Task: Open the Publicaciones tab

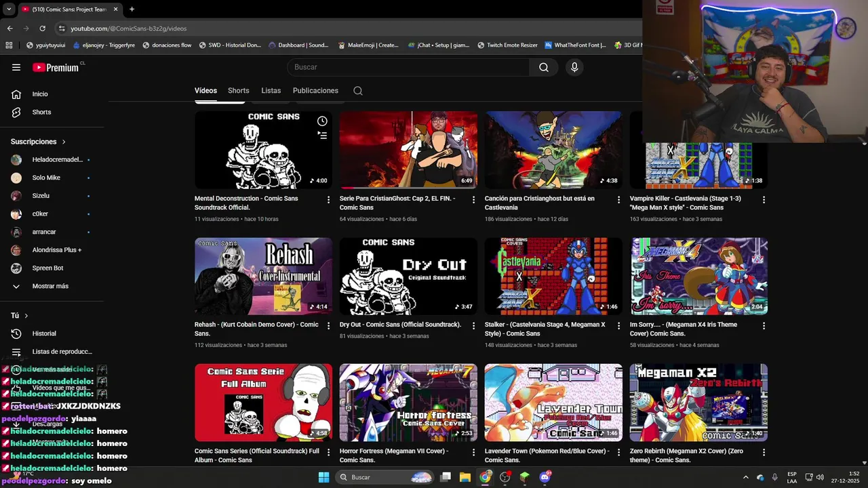Action: click(315, 91)
